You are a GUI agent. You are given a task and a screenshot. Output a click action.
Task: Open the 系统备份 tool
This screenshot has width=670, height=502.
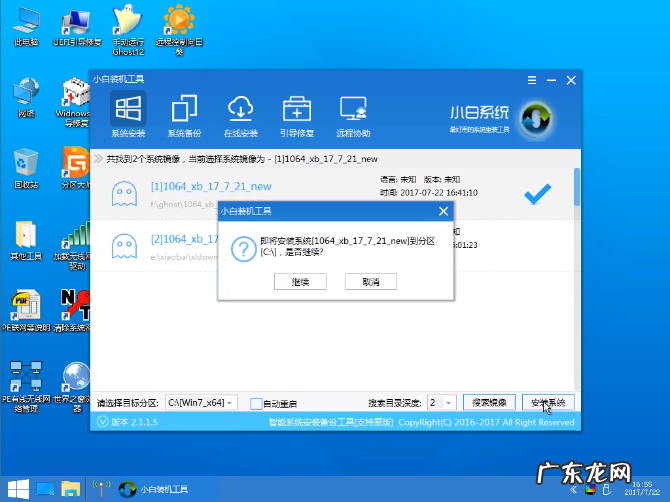click(184, 114)
